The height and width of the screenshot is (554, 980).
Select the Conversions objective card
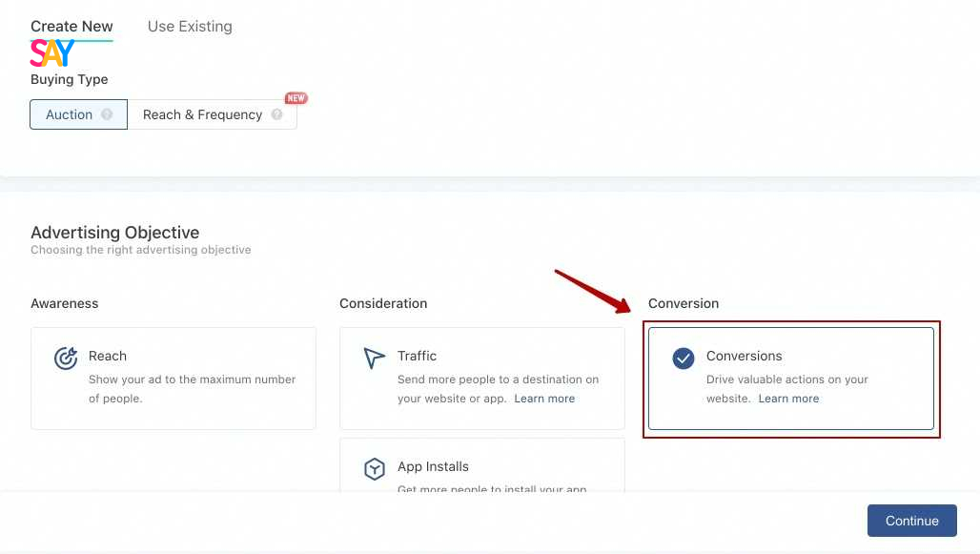pos(790,379)
